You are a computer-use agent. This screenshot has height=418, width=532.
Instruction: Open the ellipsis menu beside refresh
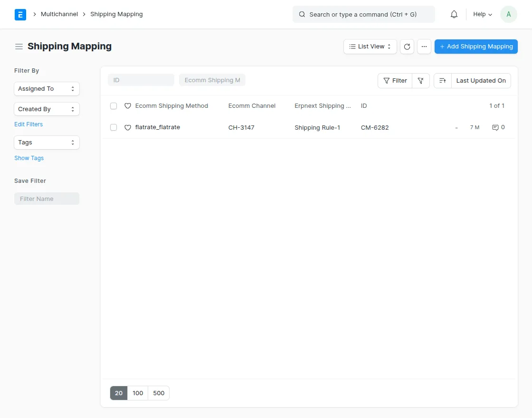(424, 46)
